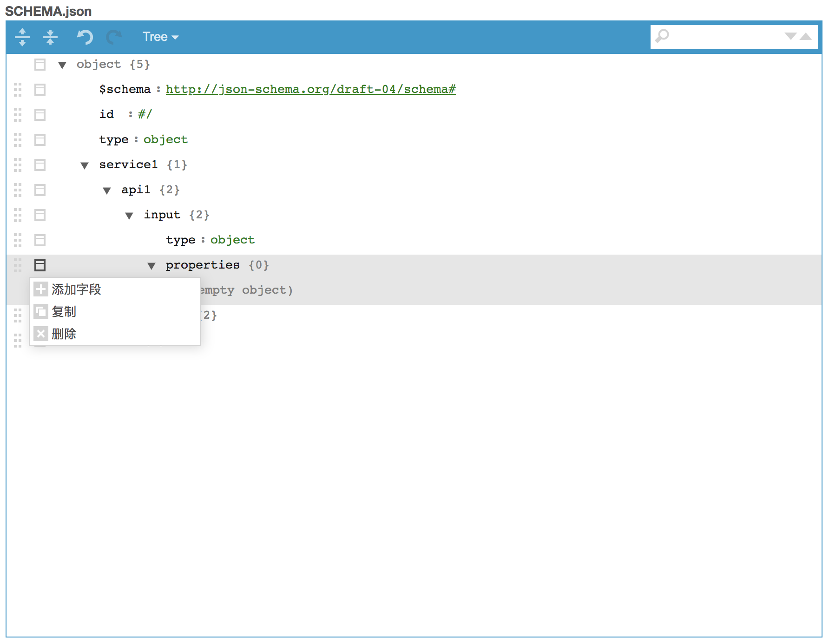Collapse the input node
829x644 pixels.
click(129, 216)
